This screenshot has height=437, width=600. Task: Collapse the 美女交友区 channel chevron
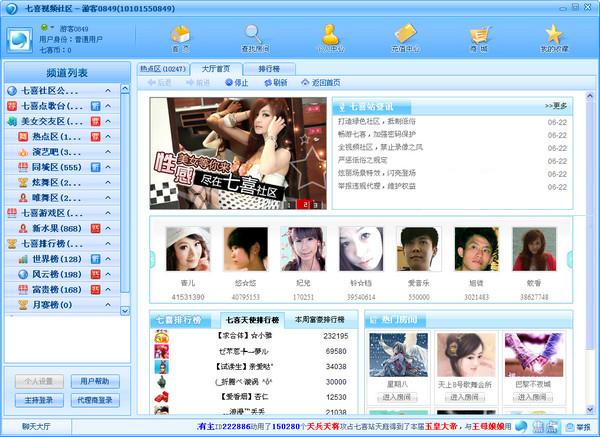tap(108, 121)
